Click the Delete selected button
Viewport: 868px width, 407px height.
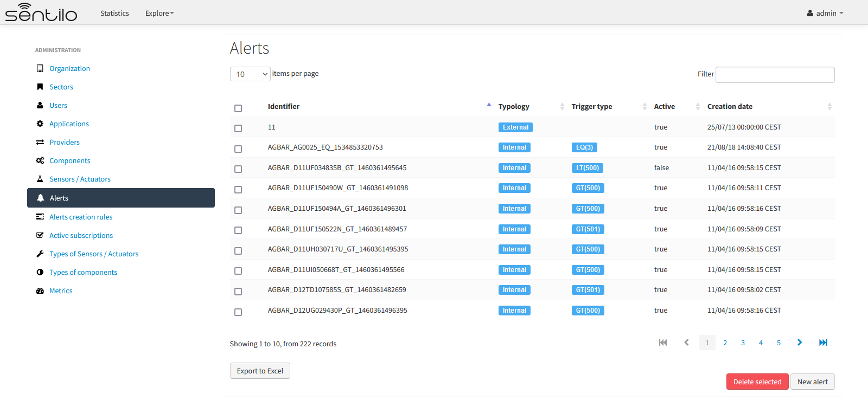[757, 382]
